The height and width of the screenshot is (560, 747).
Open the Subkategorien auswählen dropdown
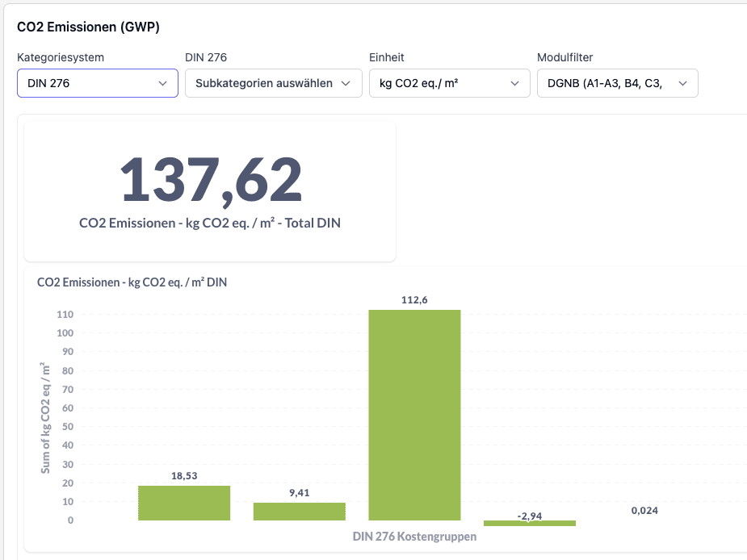(274, 83)
